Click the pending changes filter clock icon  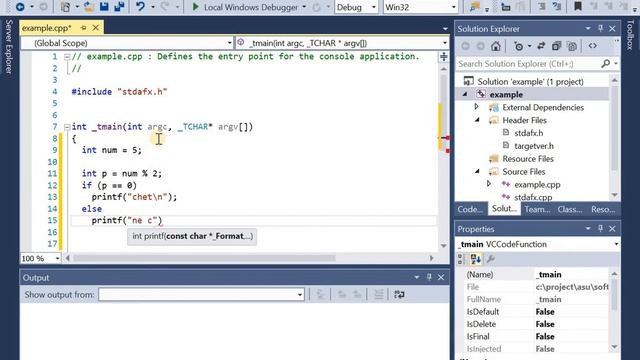519,46
